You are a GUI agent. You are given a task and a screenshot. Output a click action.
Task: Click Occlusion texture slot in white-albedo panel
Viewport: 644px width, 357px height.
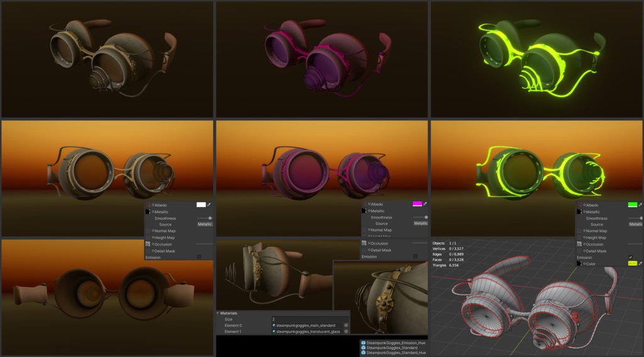148,244
